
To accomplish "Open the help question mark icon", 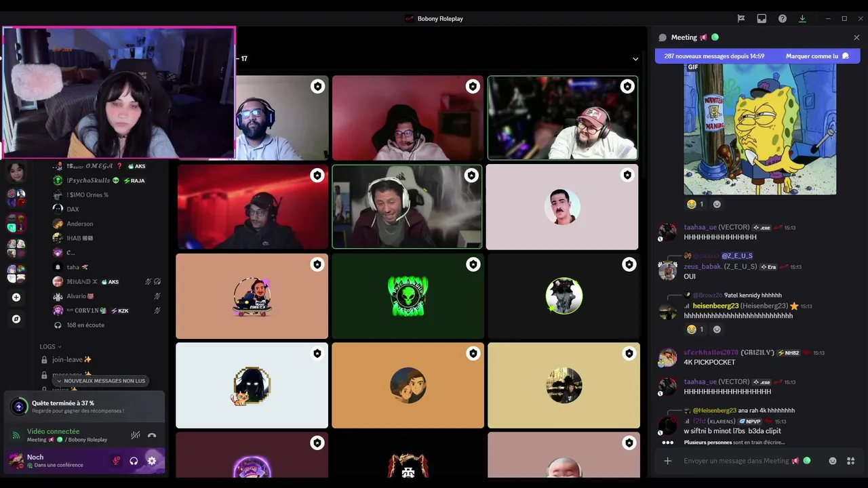I will click(x=783, y=19).
